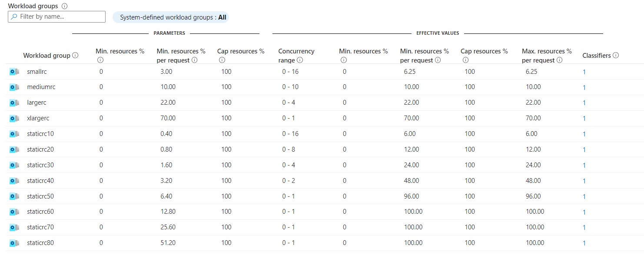This screenshot has width=644, height=255.
Task: Click the xlargerc workload group icon
Action: point(14,118)
